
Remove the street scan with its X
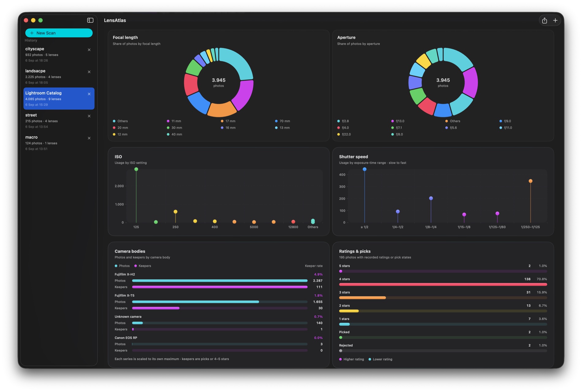pyautogui.click(x=89, y=116)
